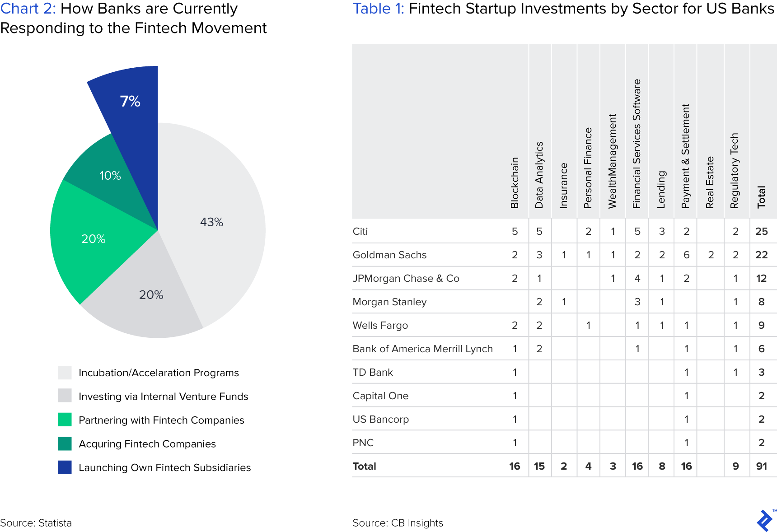Image resolution: width=777 pixels, height=532 pixels.
Task: Click the JPMorgan Chase & Co row label
Action: [x=406, y=278]
